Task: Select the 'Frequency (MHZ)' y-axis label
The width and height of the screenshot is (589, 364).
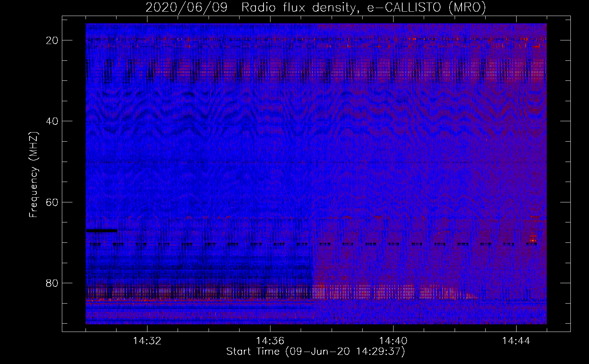Action: [33, 175]
